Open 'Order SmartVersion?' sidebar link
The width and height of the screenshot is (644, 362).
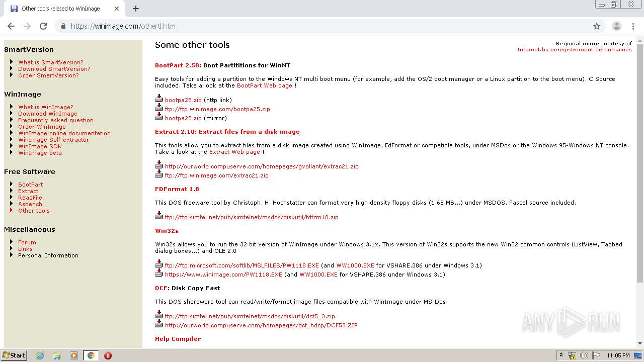point(48,75)
